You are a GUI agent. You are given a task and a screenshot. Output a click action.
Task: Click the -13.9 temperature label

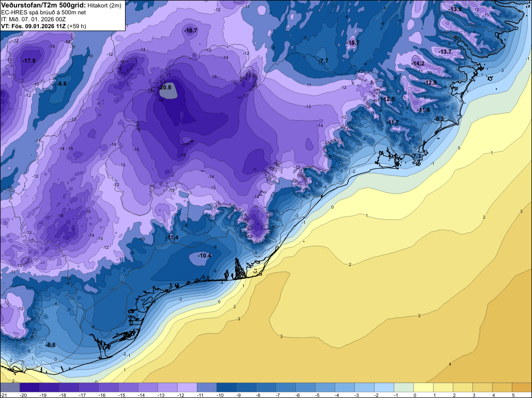point(455,9)
